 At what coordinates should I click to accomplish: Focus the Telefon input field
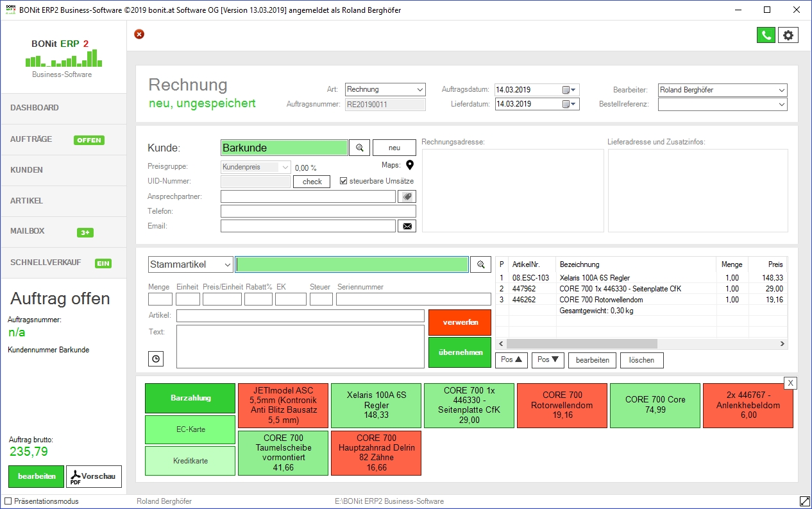(x=318, y=211)
